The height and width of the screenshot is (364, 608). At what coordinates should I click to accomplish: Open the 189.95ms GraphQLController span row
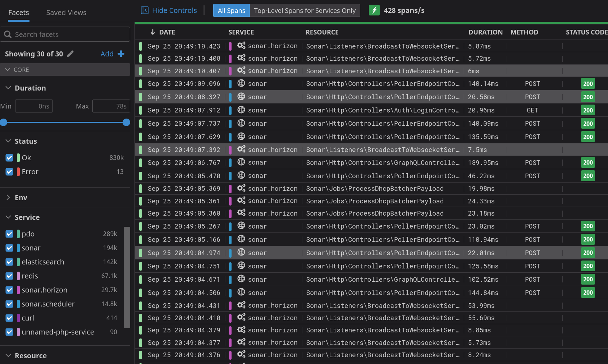[x=371, y=162]
